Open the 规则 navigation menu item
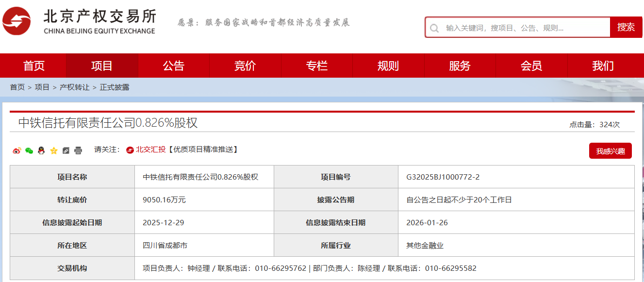 pyautogui.click(x=388, y=66)
